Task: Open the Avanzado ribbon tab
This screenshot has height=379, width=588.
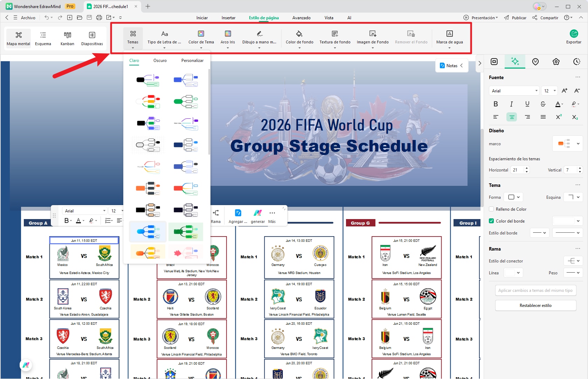Action: [302, 17]
